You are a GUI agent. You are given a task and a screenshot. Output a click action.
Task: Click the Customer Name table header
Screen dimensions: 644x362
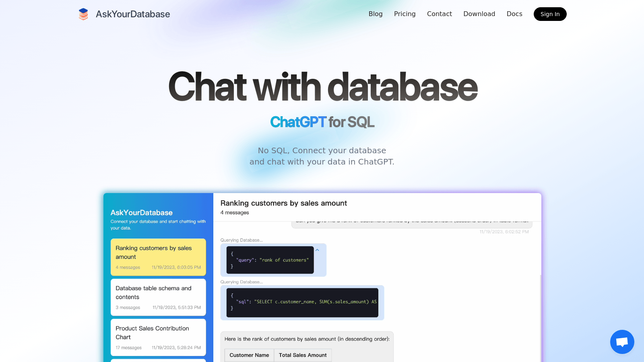point(249,355)
